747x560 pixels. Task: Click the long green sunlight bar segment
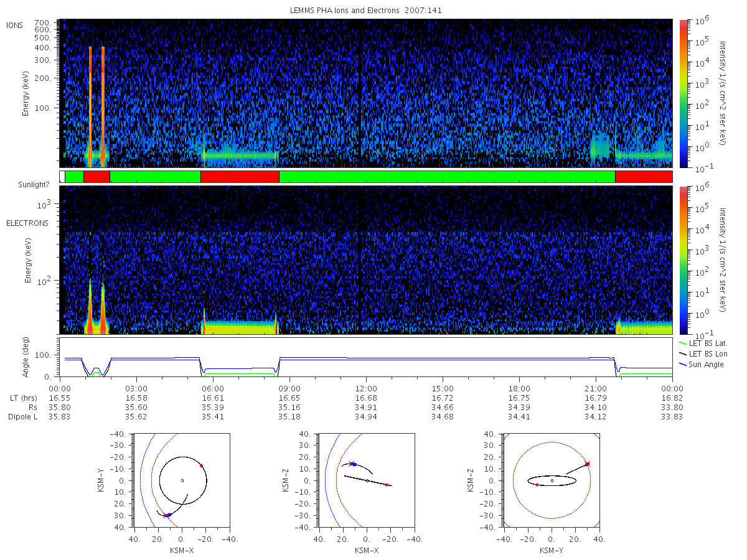click(x=447, y=177)
